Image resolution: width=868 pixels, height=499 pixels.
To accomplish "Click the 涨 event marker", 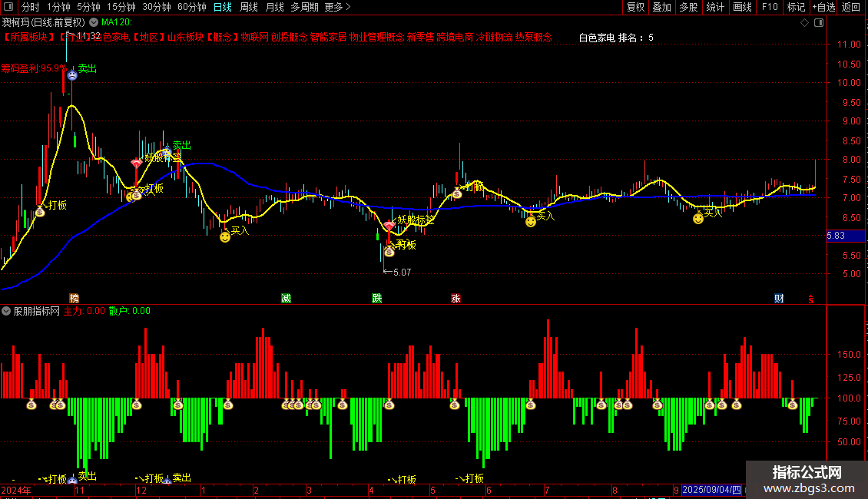I will point(456,298).
